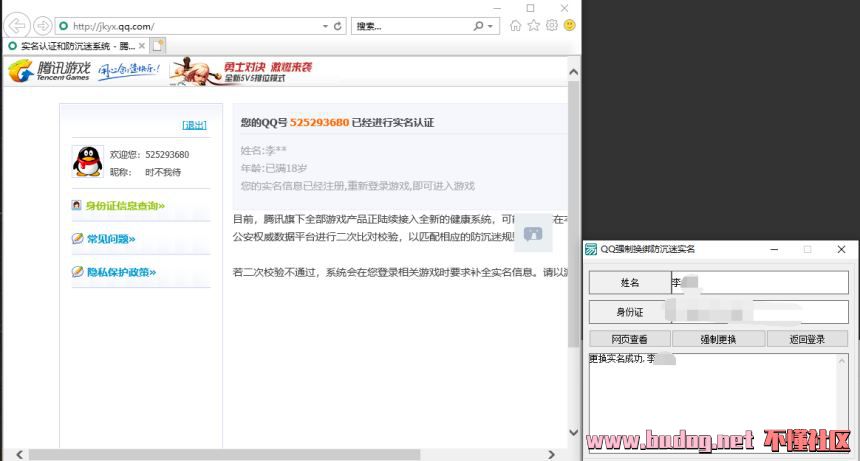Open a new blank browser tab
860x461 pixels.
pos(158,45)
